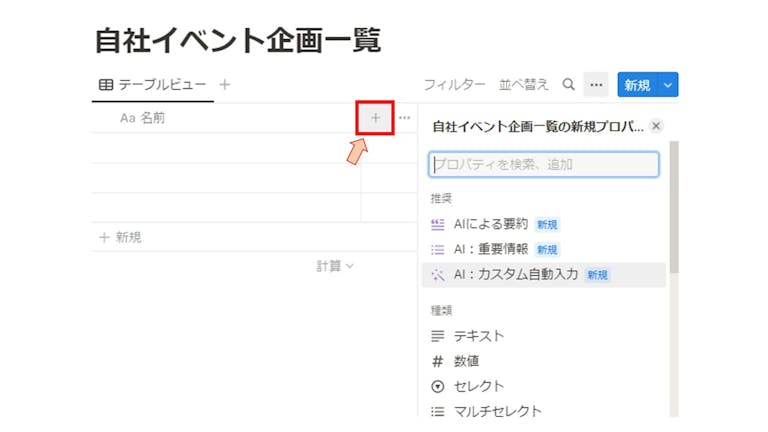Viewport: 768px width, 432px height.
Task: Add a new view with plus icon
Action: pos(225,85)
